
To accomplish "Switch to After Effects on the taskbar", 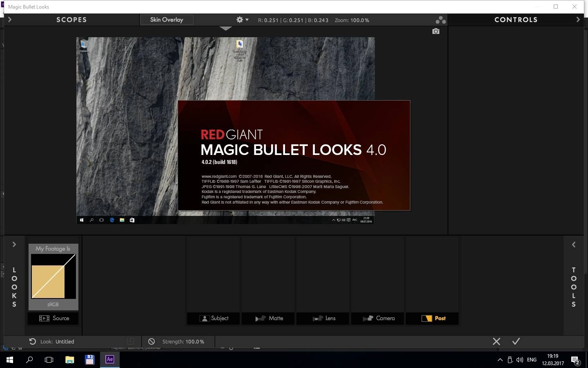I will [110, 360].
